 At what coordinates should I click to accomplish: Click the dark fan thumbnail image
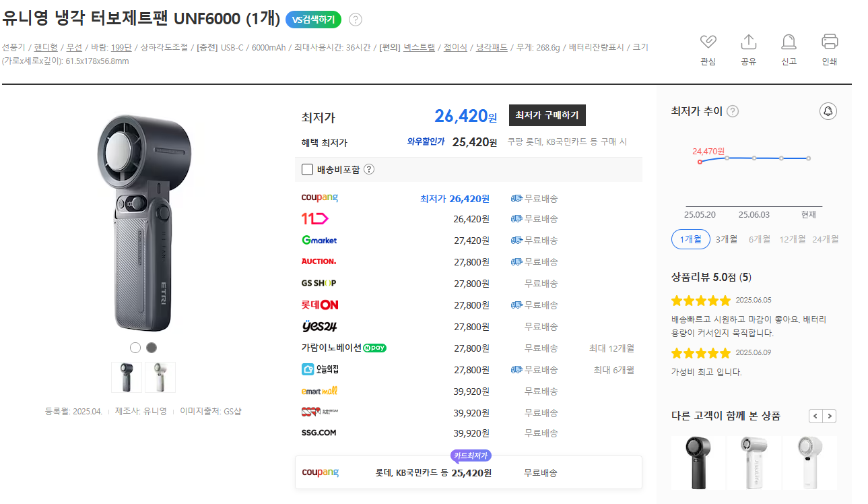(x=127, y=377)
